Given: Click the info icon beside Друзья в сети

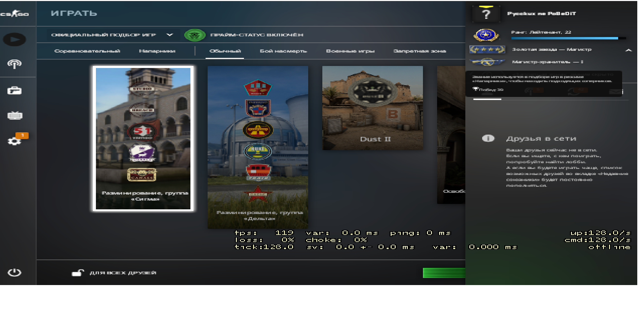Looking at the screenshot, I should click(488, 138).
